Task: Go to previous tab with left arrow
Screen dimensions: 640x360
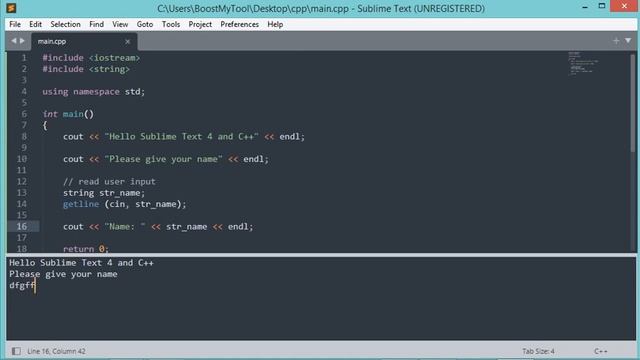Action: coord(13,41)
